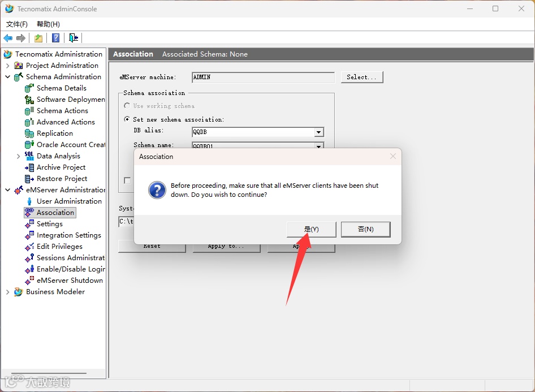
Task: Click the Advanced Actions icon
Action: coord(29,122)
